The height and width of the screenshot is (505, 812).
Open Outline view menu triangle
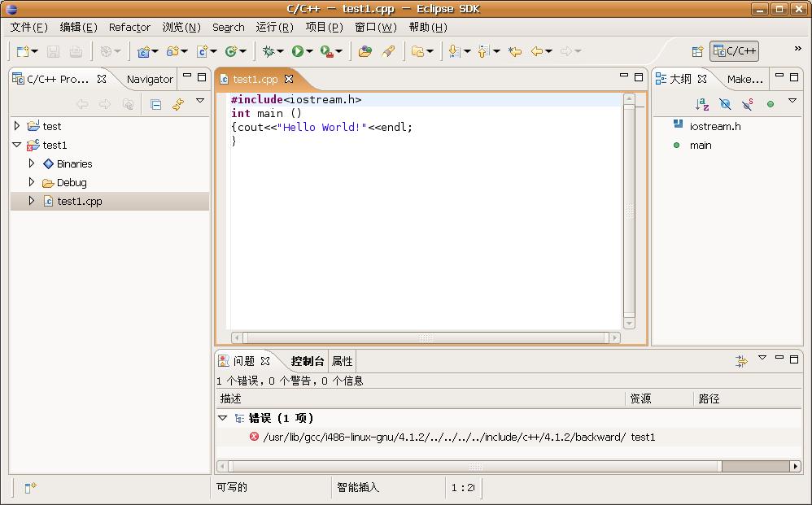[x=792, y=101]
